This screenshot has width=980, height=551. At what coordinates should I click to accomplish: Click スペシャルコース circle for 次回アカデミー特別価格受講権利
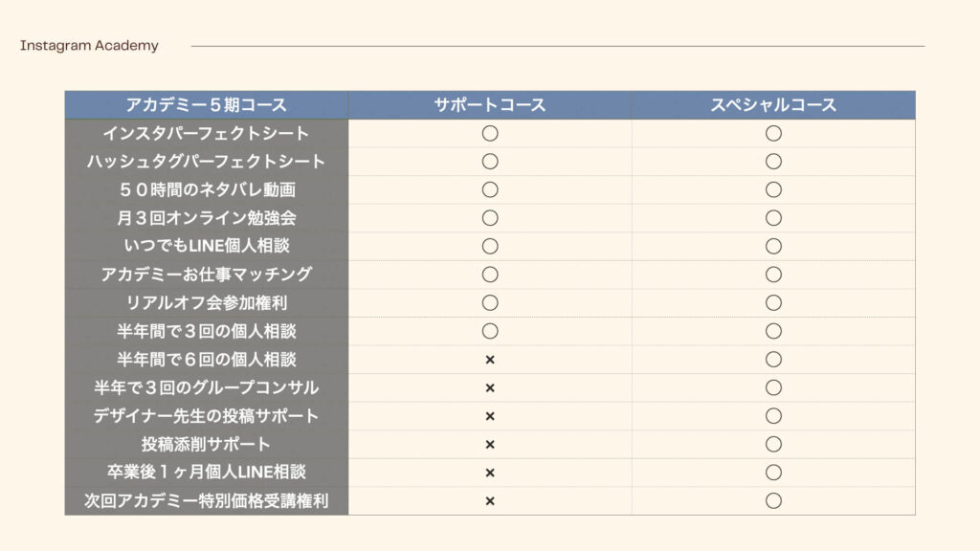point(773,500)
